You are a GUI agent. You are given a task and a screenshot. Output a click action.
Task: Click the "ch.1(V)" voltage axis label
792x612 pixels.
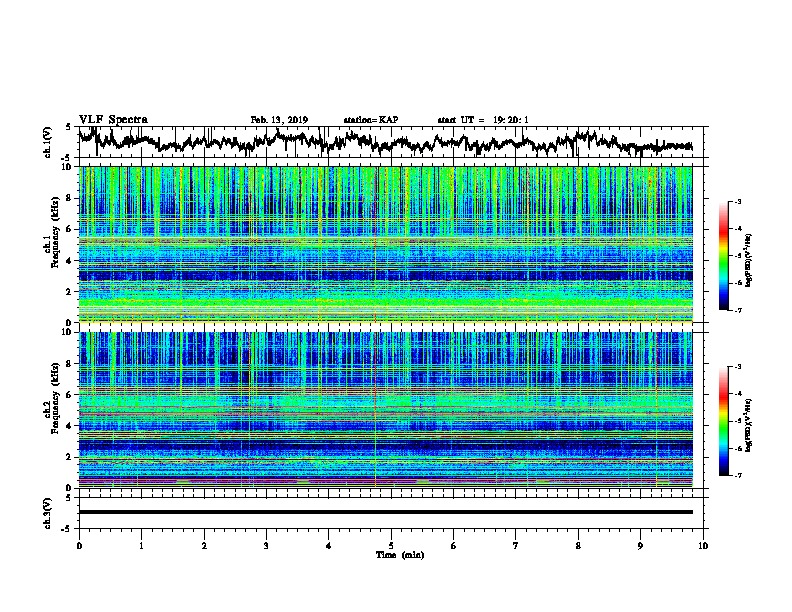coord(47,142)
